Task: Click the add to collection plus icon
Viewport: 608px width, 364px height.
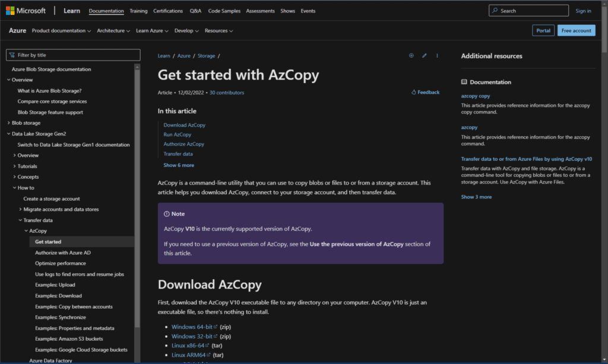Action: pos(411,55)
